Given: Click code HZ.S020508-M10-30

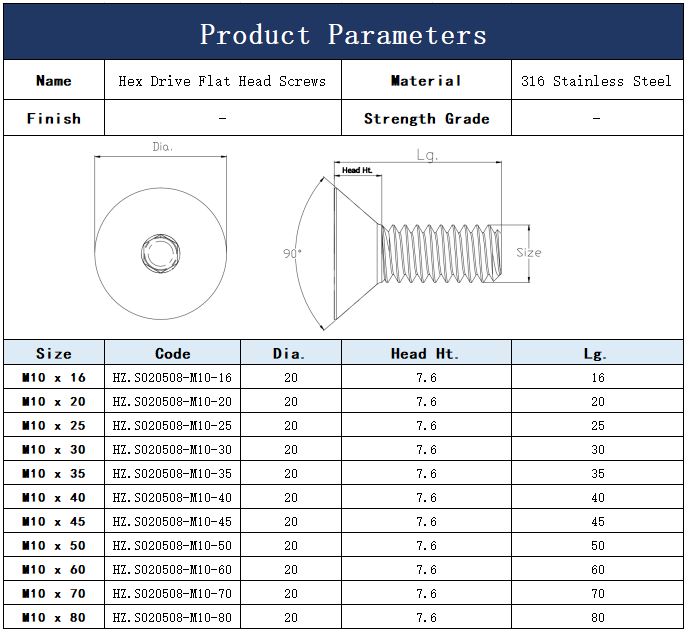Looking at the screenshot, I should coord(172,449).
